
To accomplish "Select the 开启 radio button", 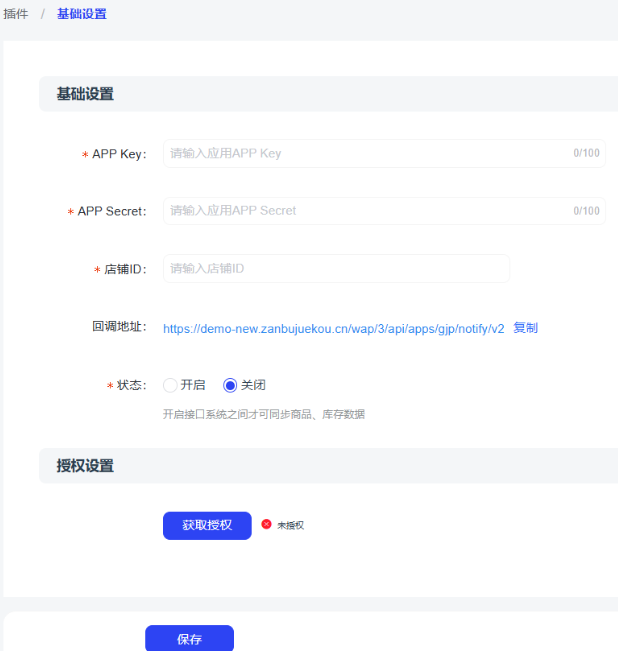I will point(170,385).
